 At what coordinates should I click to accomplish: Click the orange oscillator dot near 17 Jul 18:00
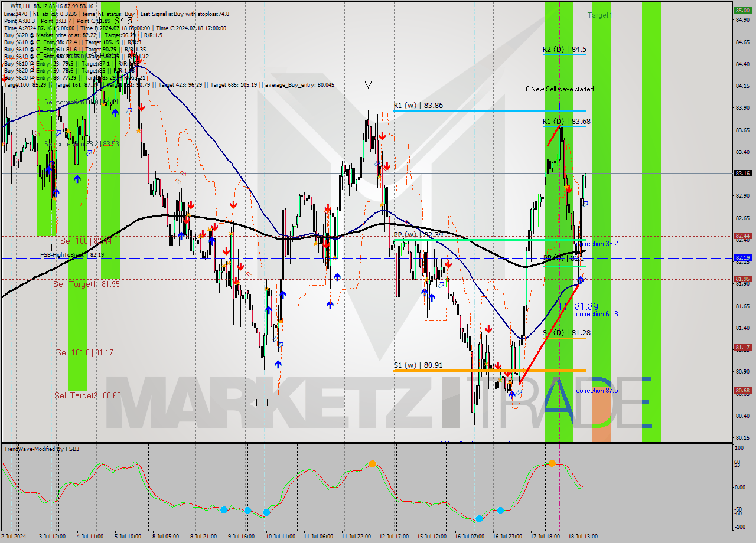[552, 463]
